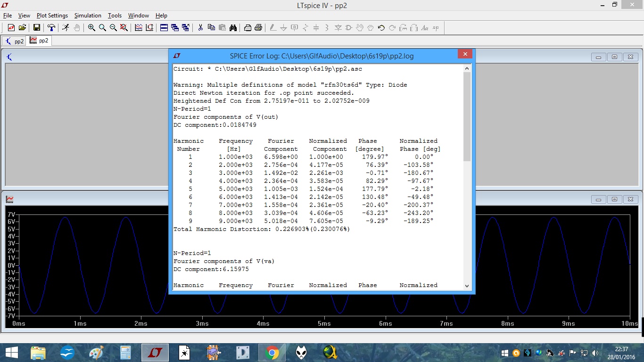The width and height of the screenshot is (644, 362).
Task: Click the Place Ground toolbar icon
Action: click(284, 28)
